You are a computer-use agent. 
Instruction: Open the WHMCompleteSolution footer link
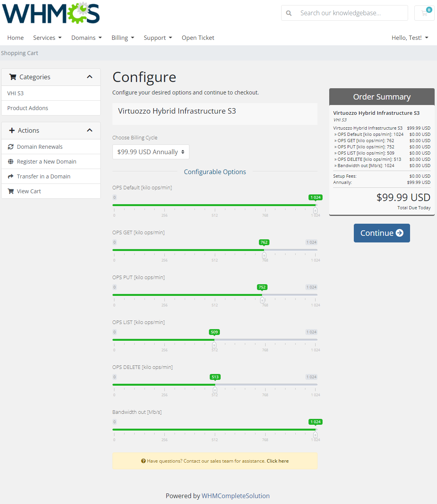[235, 496]
